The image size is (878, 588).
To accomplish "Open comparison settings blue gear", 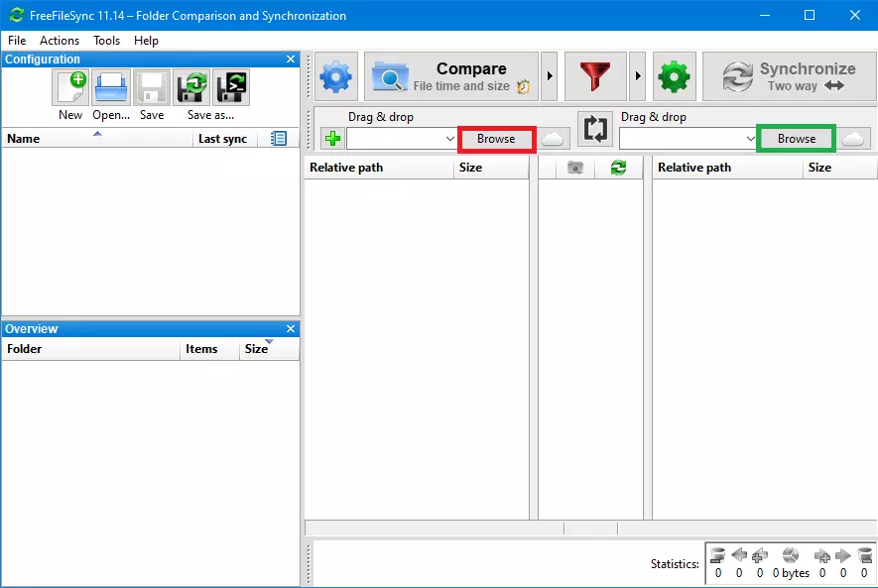I will click(336, 76).
